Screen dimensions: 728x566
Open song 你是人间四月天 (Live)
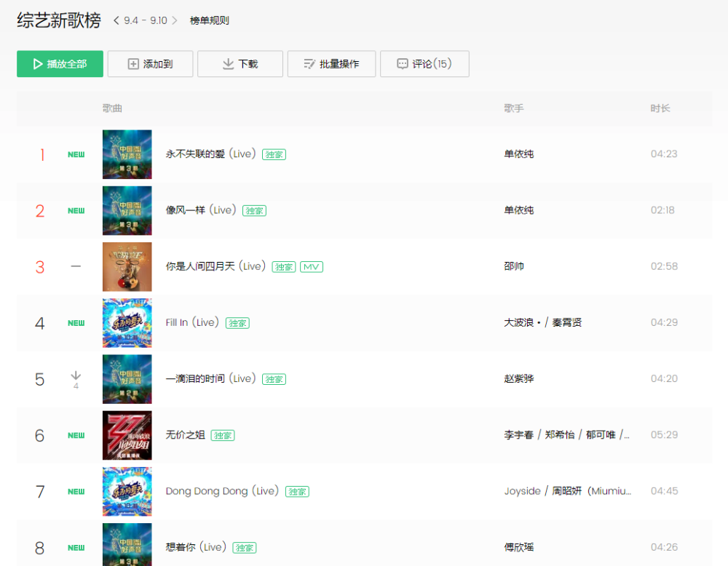tap(215, 266)
